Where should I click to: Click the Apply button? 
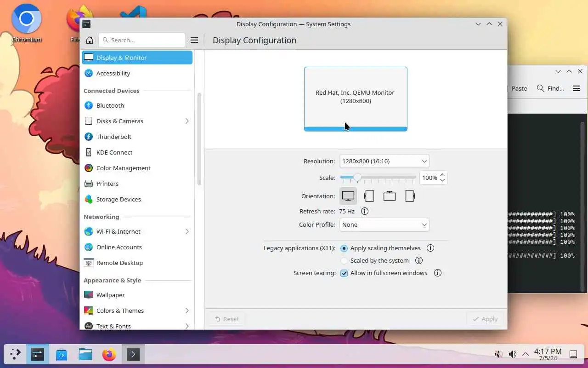pos(485,319)
